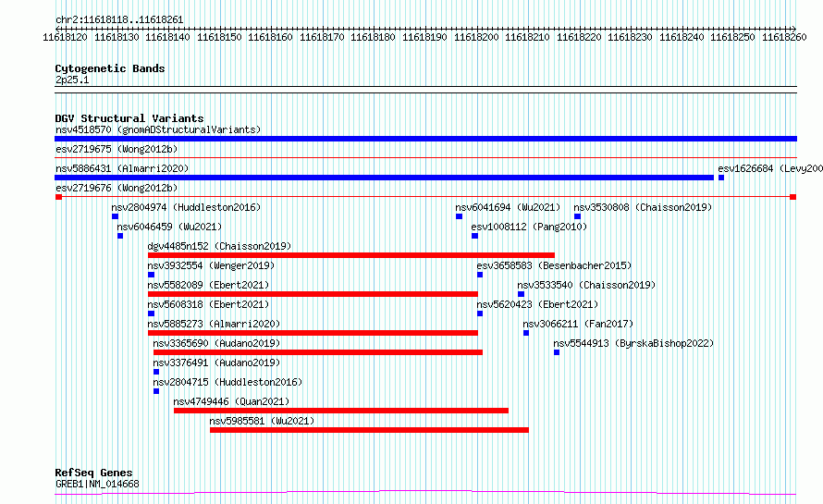Click the nsv3066211 blue square marker
This screenshot has height=504, width=823.
tap(526, 333)
